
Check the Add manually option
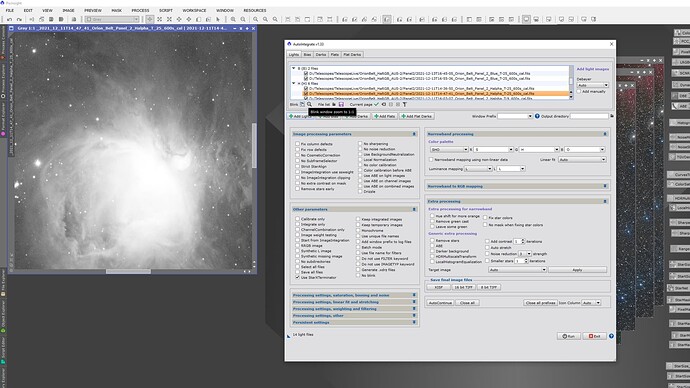579,92
